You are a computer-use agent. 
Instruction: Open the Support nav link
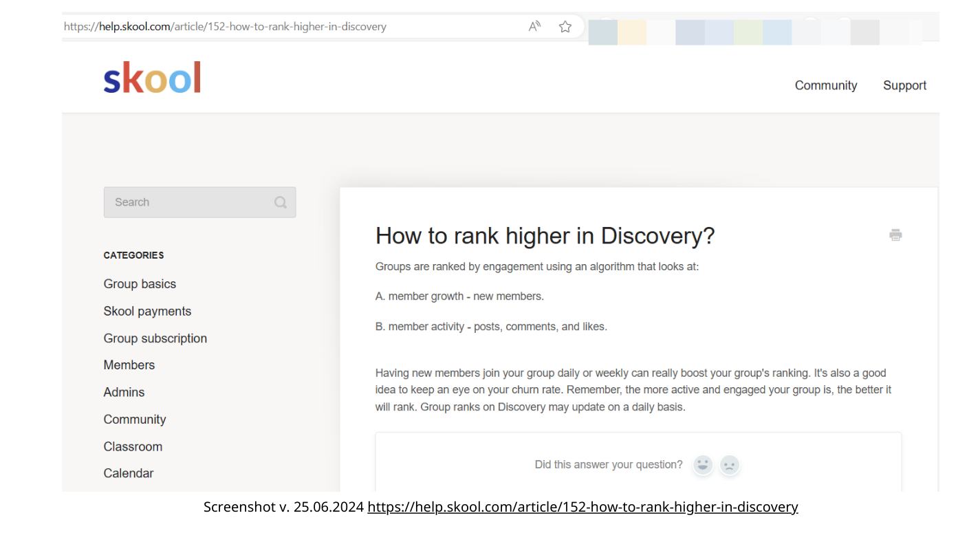click(904, 85)
